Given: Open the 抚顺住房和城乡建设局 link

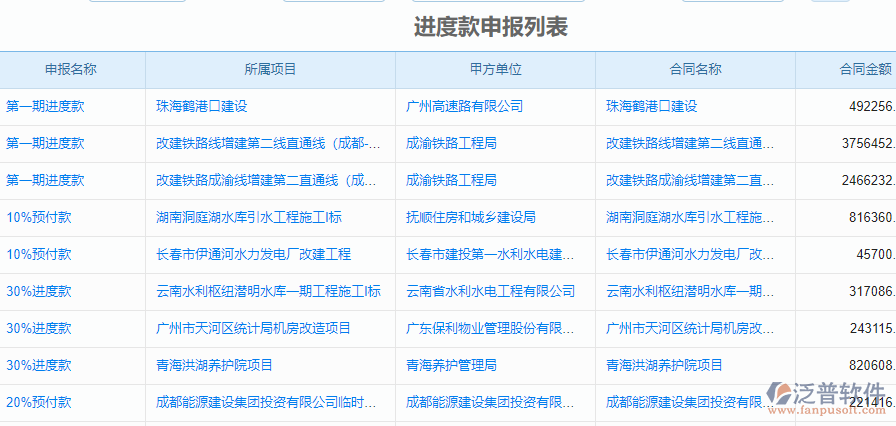Looking at the screenshot, I should (471, 218).
